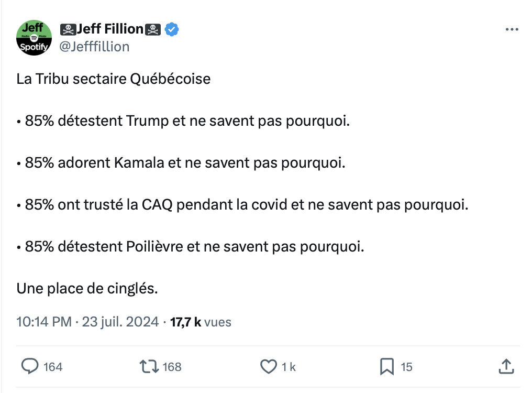Open the three-dot more options menu
Viewport: 532px width, 393px height.
[x=512, y=29]
